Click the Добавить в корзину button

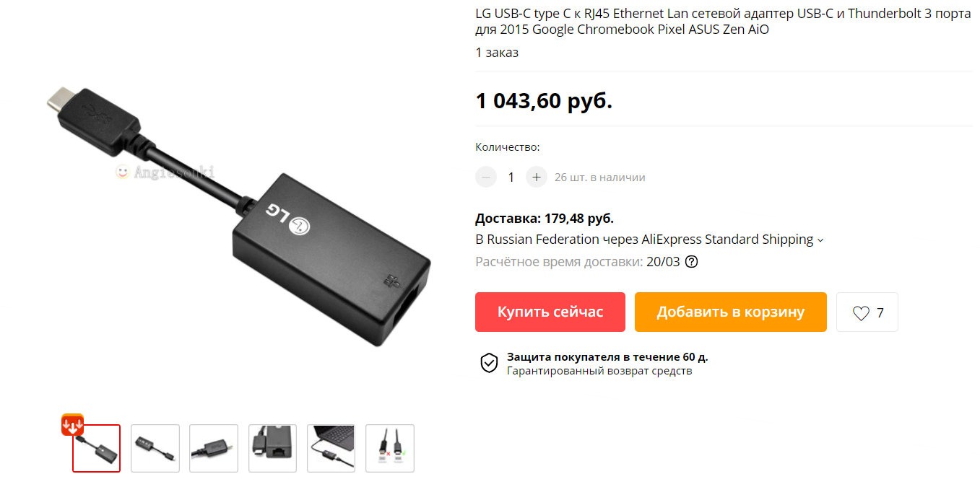[x=730, y=312]
